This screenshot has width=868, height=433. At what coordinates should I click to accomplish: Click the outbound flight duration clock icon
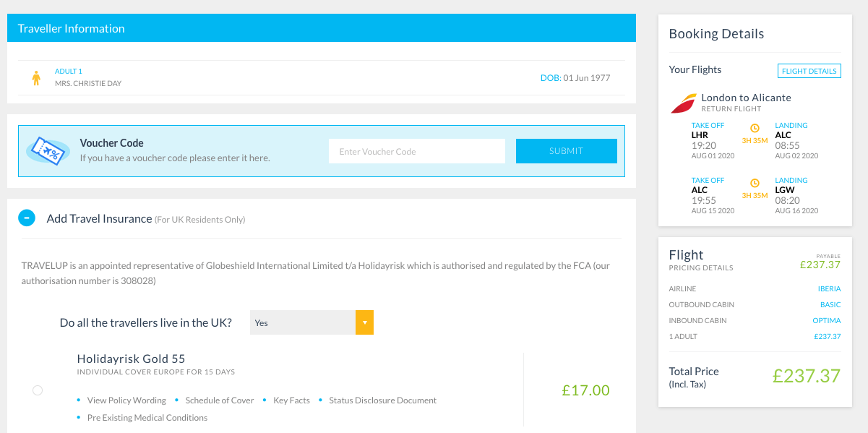click(x=755, y=129)
